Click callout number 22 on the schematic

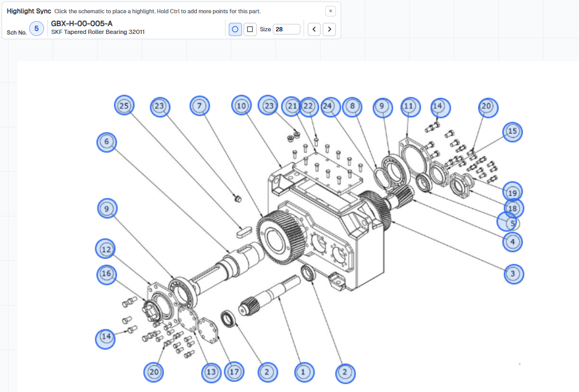(x=309, y=106)
